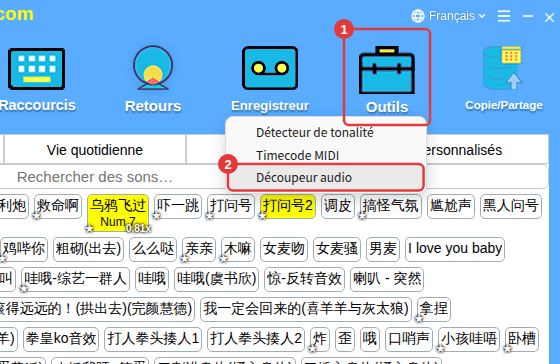The image size is (560, 364).
Task: Toggle favorite star on 卧槽 sound
Action: coord(507,348)
